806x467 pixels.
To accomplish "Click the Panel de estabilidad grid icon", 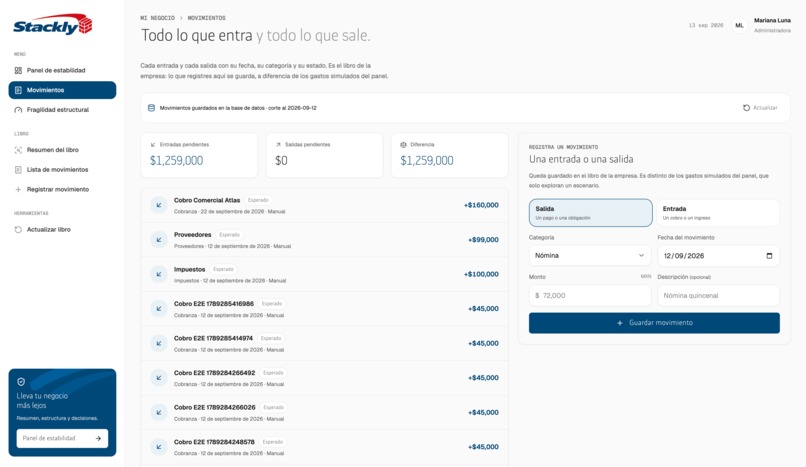I will tap(18, 70).
